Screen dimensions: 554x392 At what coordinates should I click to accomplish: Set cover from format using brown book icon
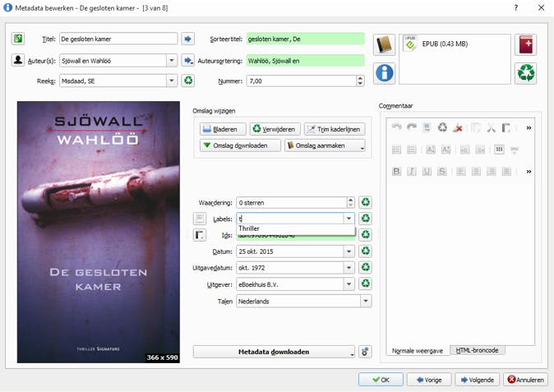(384, 44)
